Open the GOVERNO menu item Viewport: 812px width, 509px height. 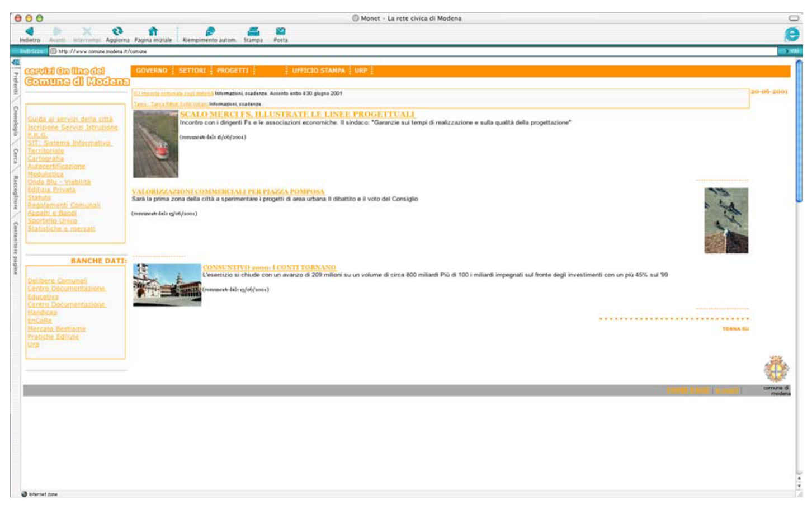tap(152, 71)
